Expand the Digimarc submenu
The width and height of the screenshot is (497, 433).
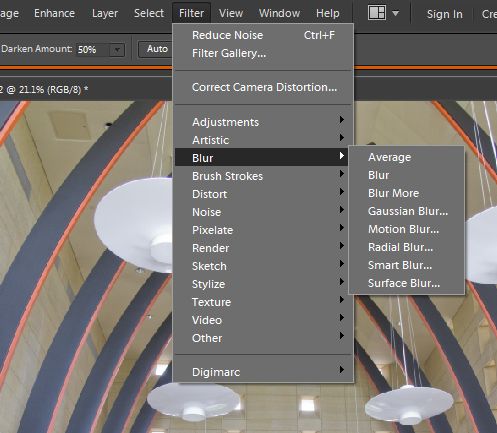(263, 372)
